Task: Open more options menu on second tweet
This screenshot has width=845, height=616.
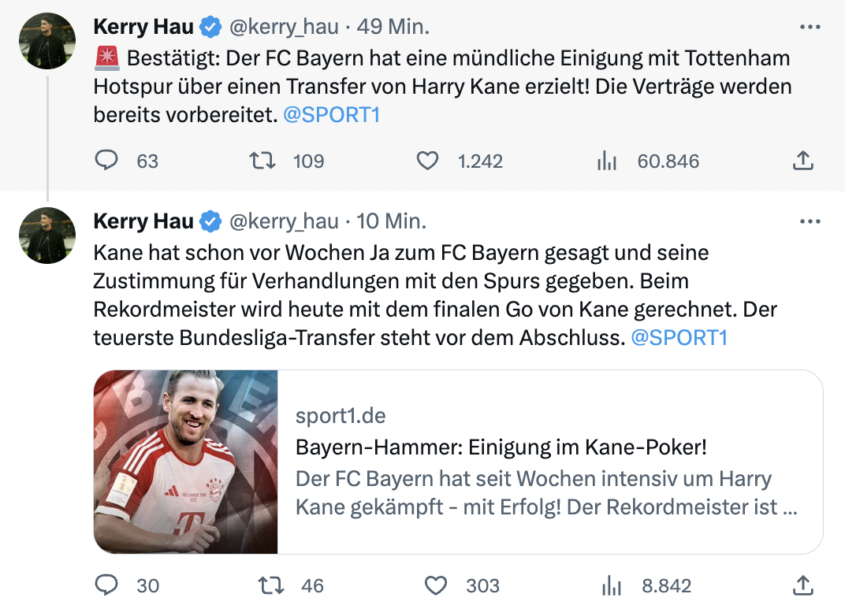Action: tap(810, 221)
